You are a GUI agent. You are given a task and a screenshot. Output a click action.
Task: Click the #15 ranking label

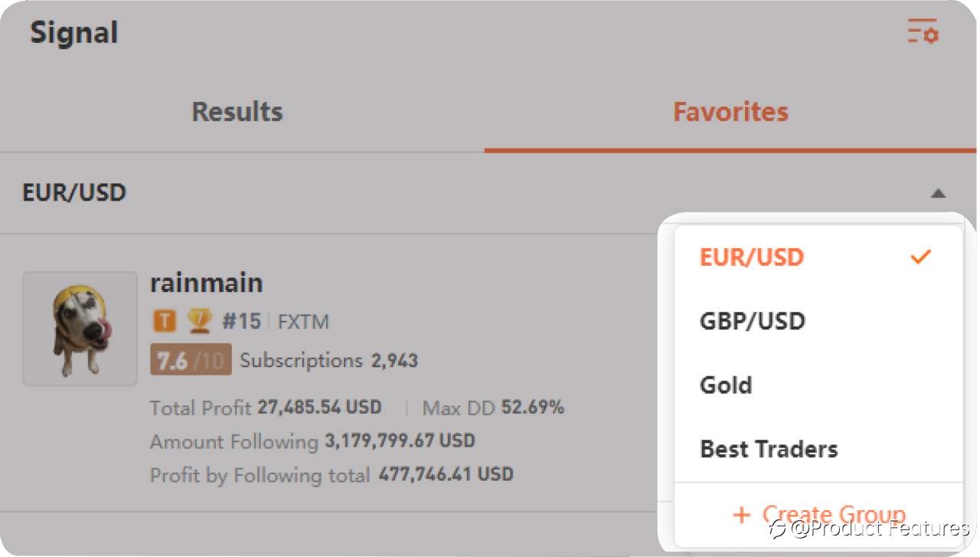[x=242, y=321]
